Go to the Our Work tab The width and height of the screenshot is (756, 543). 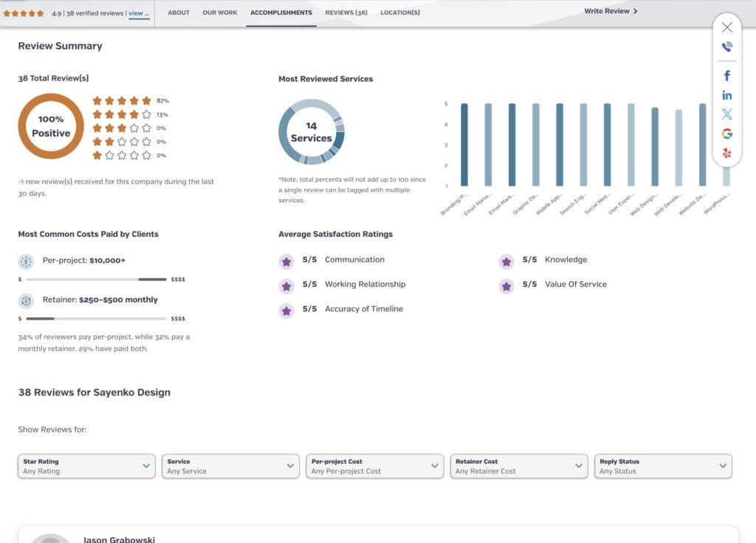coord(220,13)
